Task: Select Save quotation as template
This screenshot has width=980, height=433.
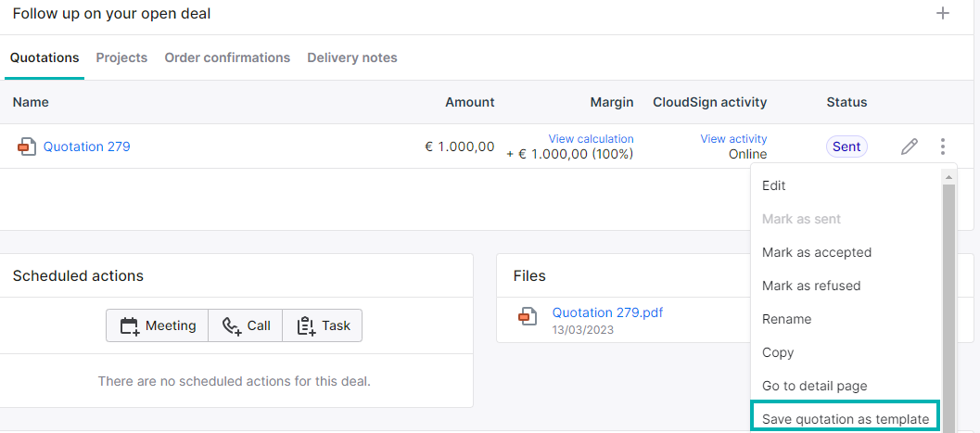Action: coord(846,419)
